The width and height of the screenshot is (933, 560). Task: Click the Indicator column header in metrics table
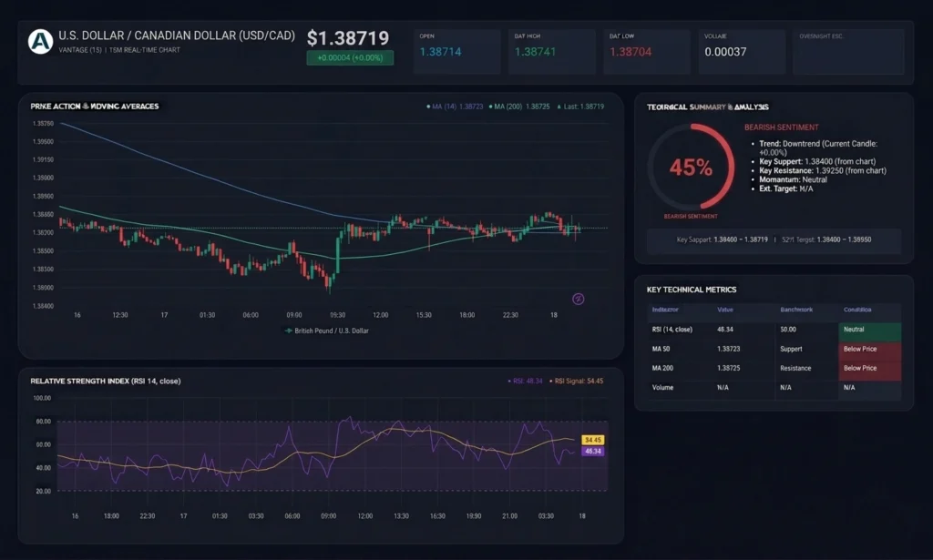point(664,310)
